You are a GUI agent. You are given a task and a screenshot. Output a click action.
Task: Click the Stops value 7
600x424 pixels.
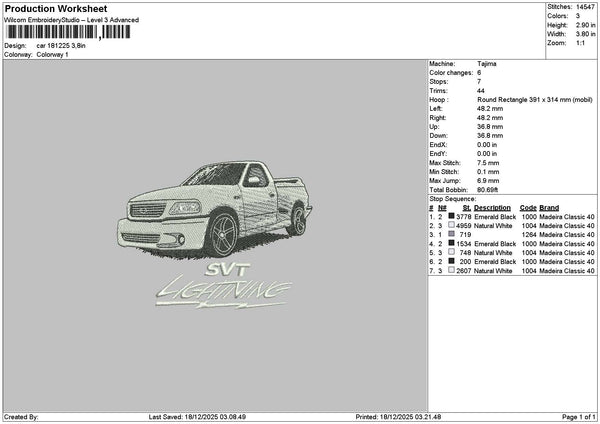479,82
